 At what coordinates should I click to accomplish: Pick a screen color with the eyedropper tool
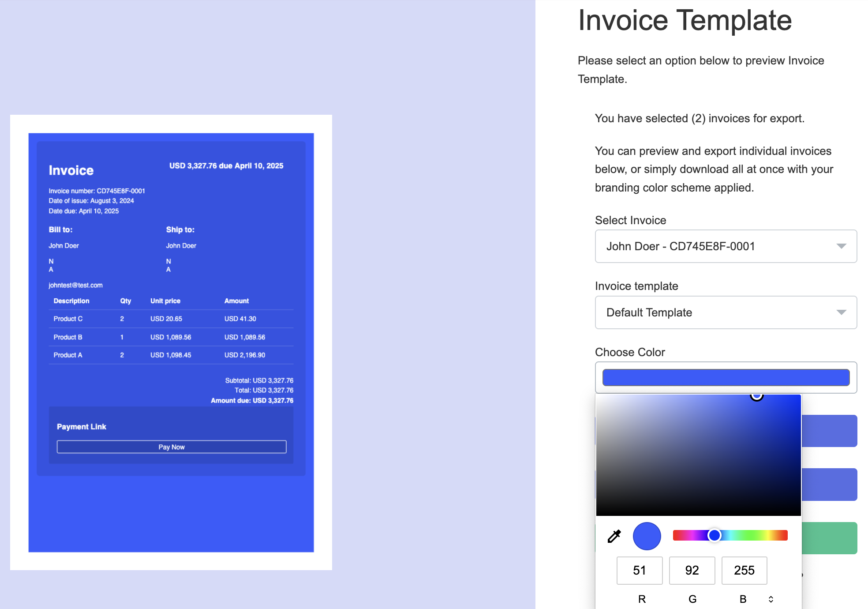point(613,536)
